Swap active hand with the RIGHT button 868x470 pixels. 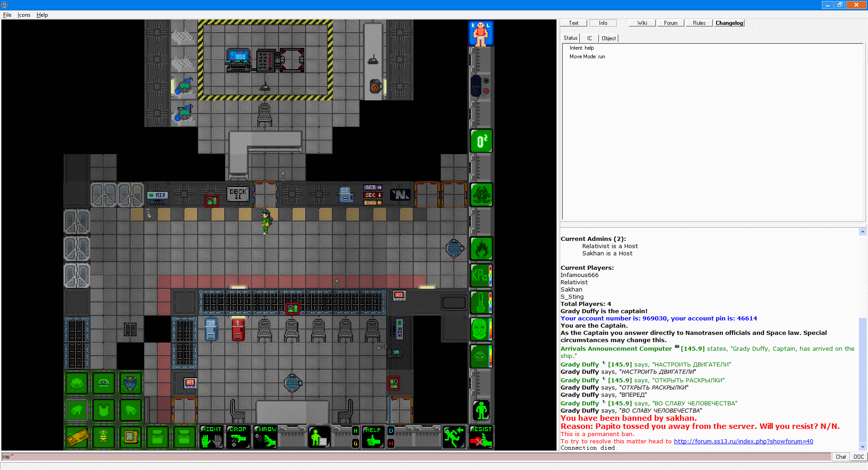(x=211, y=437)
